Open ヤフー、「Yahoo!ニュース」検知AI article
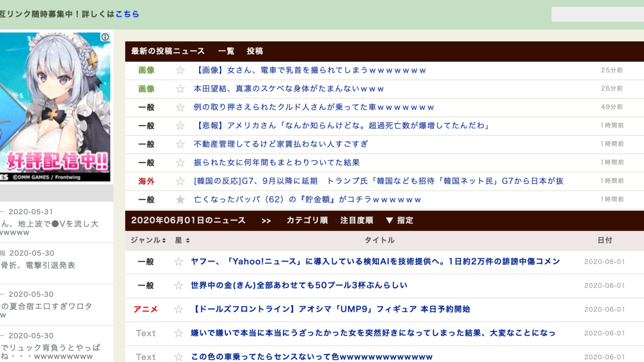644x362 pixels. point(375,261)
